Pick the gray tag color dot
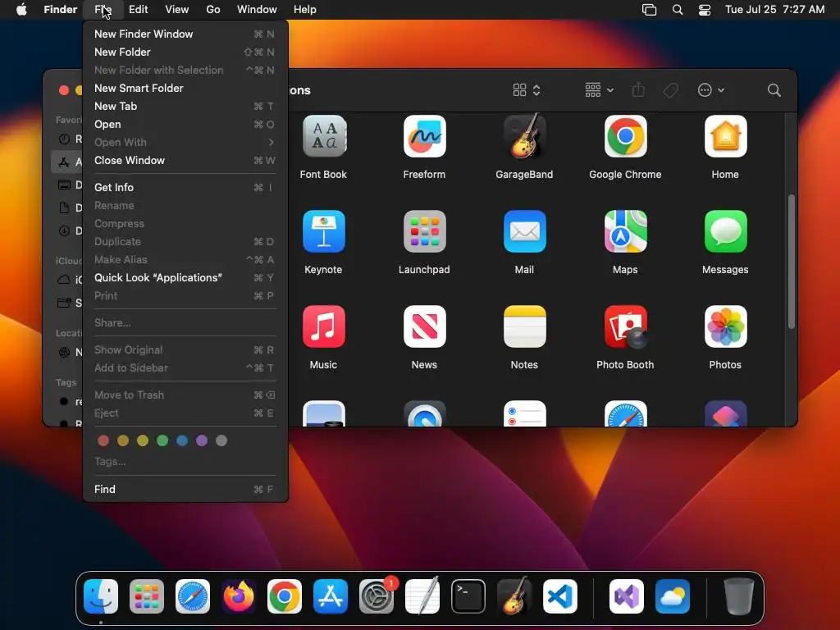Image resolution: width=840 pixels, height=630 pixels. [x=221, y=441]
